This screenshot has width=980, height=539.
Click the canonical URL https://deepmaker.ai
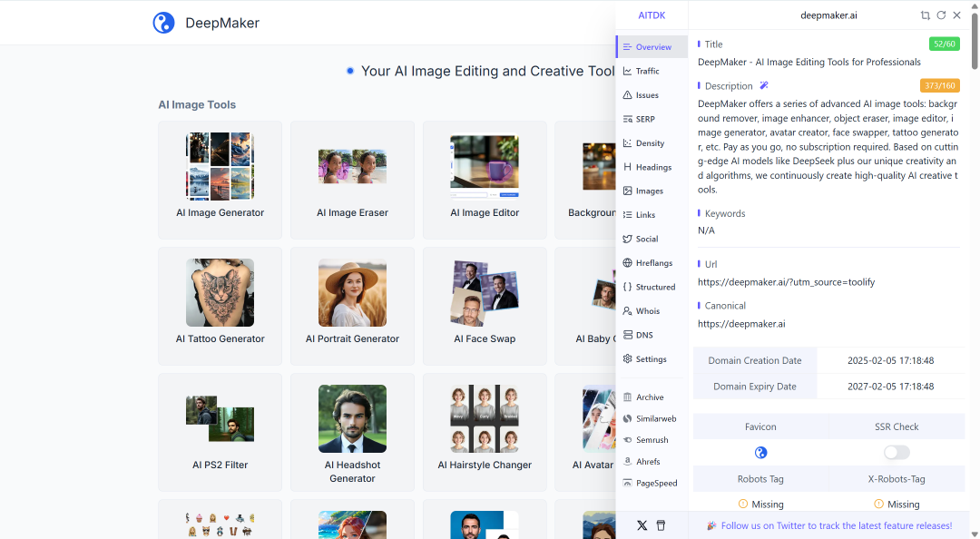coord(741,324)
